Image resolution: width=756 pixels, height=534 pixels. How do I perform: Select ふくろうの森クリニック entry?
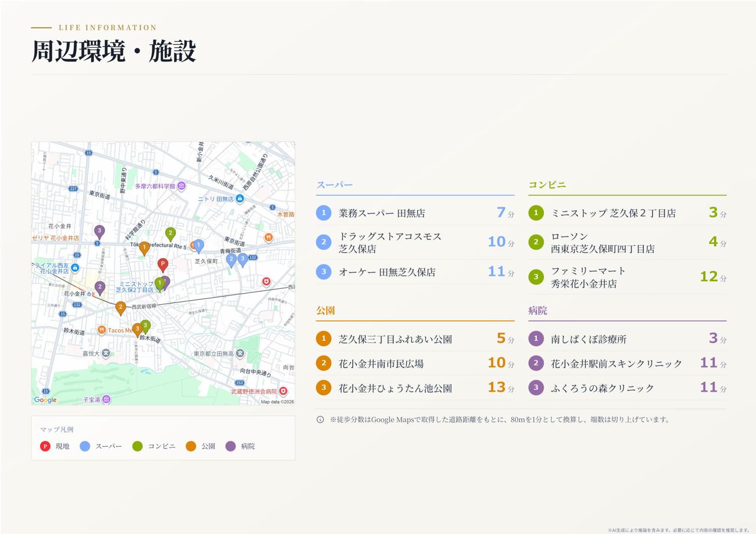click(x=627, y=388)
